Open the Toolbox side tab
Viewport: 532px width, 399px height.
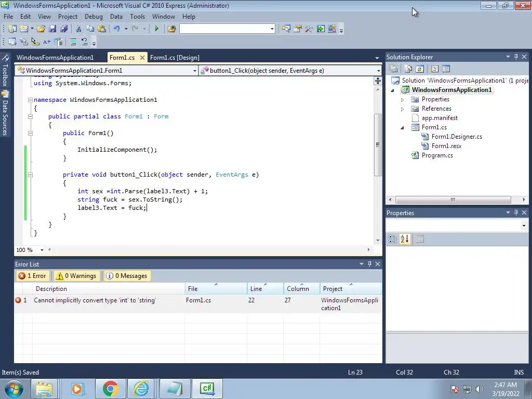(x=5, y=70)
